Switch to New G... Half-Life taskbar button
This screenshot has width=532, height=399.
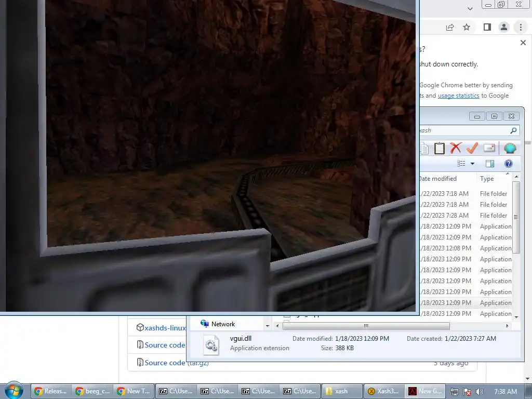[x=425, y=391]
